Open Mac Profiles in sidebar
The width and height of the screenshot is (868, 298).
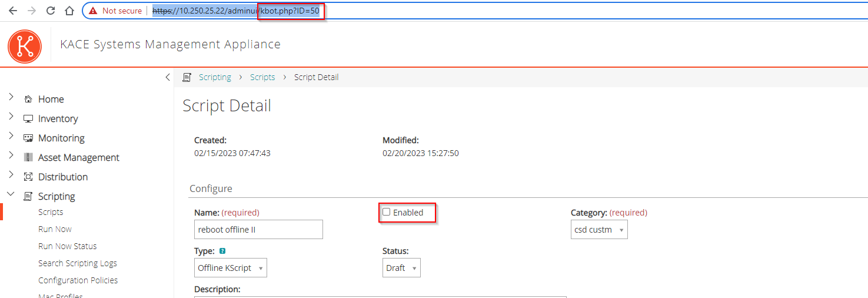61,296
